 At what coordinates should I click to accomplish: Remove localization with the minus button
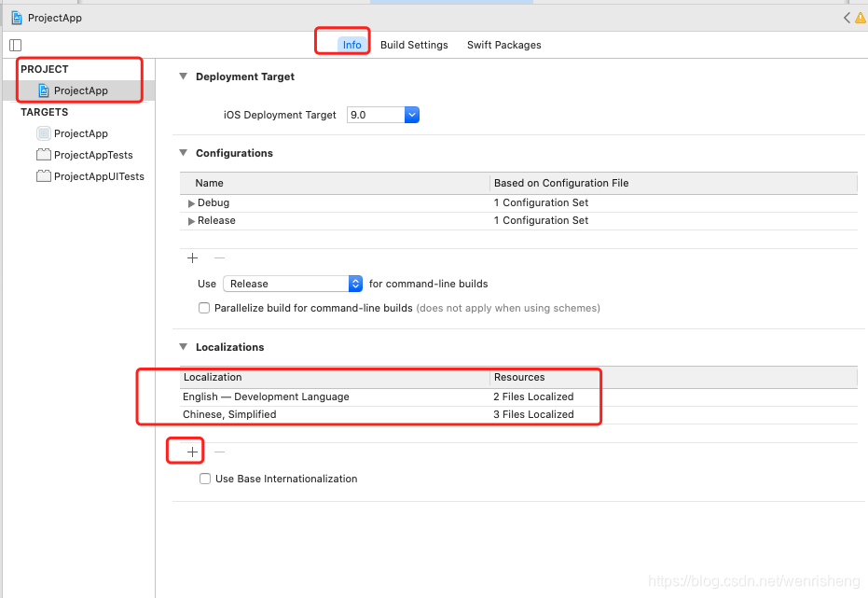click(220, 452)
